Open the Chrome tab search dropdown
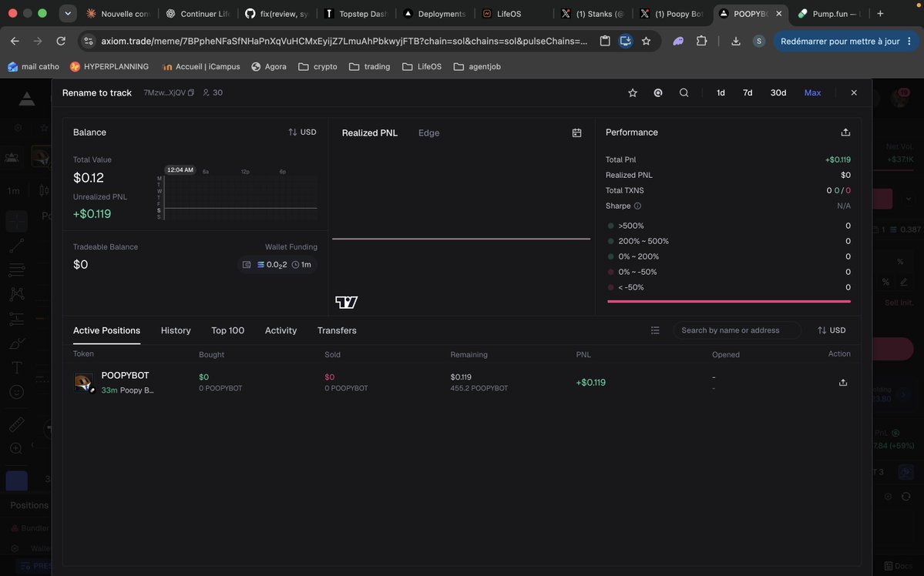The height and width of the screenshot is (576, 924). [x=68, y=14]
